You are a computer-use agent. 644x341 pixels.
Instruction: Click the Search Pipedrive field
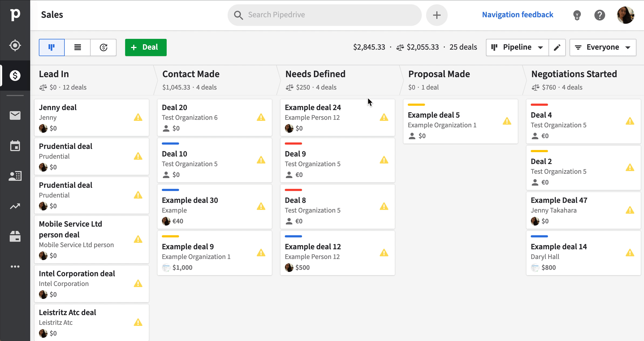[x=325, y=15]
